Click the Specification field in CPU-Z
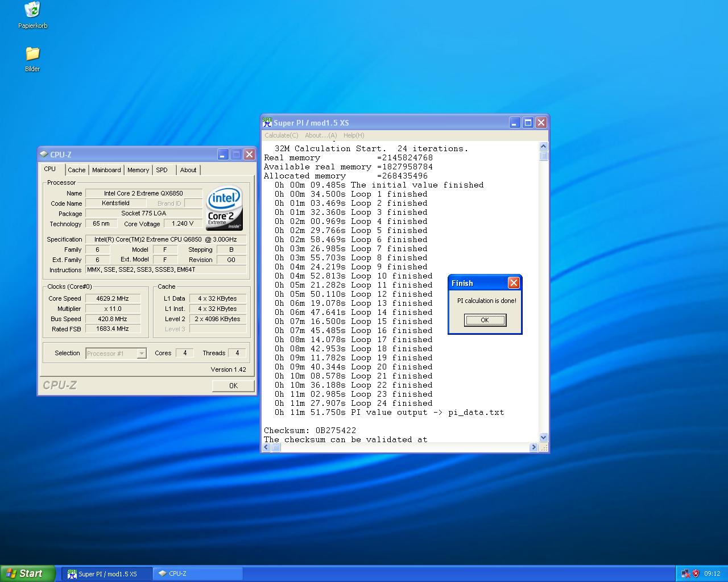Screen dimensions: 728x582 pos(166,239)
